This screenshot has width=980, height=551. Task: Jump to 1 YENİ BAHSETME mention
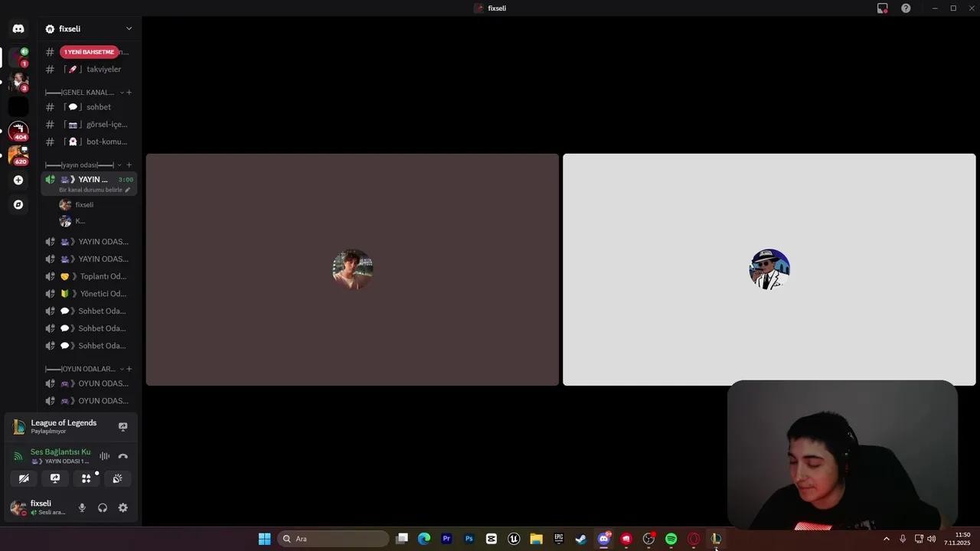click(x=89, y=52)
